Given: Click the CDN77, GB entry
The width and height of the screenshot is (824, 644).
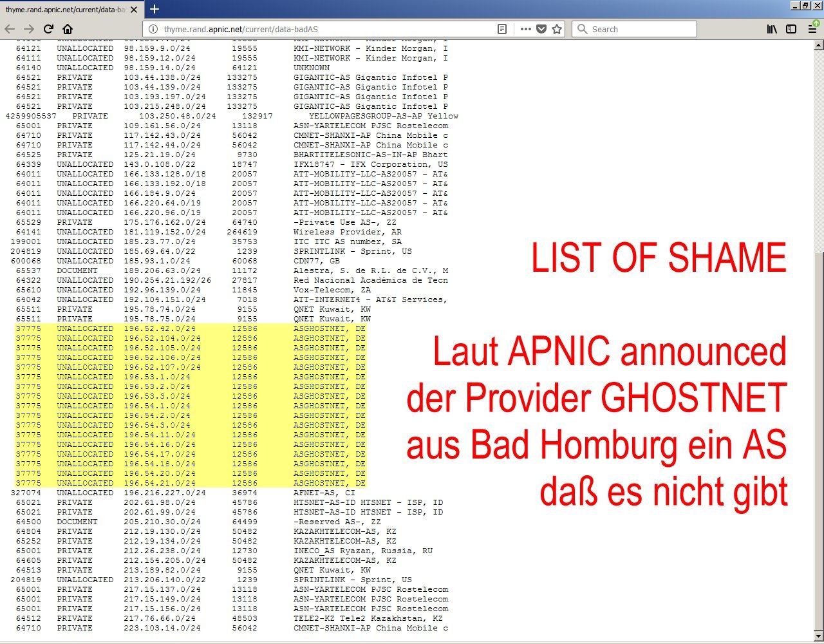Looking at the screenshot, I should (x=317, y=261).
